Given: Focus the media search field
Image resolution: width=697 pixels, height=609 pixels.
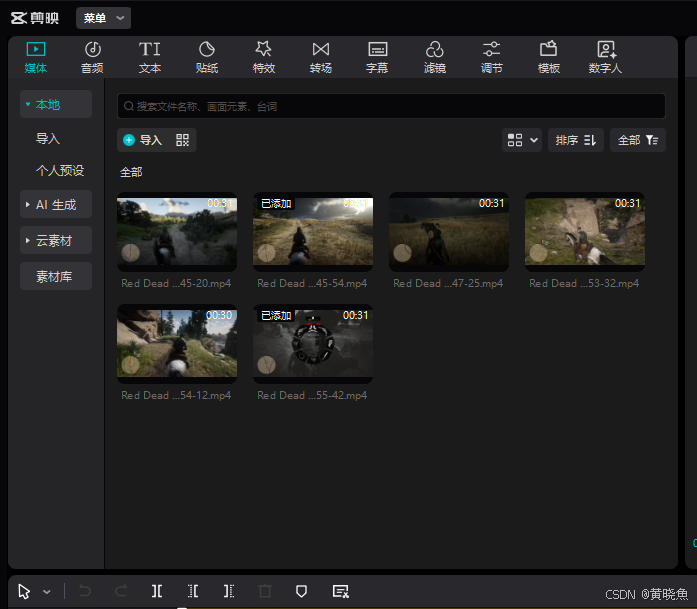Looking at the screenshot, I should [391, 106].
